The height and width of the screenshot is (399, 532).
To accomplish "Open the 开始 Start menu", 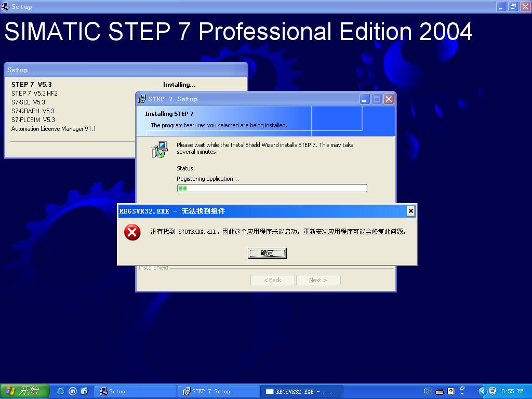I will click(24, 391).
